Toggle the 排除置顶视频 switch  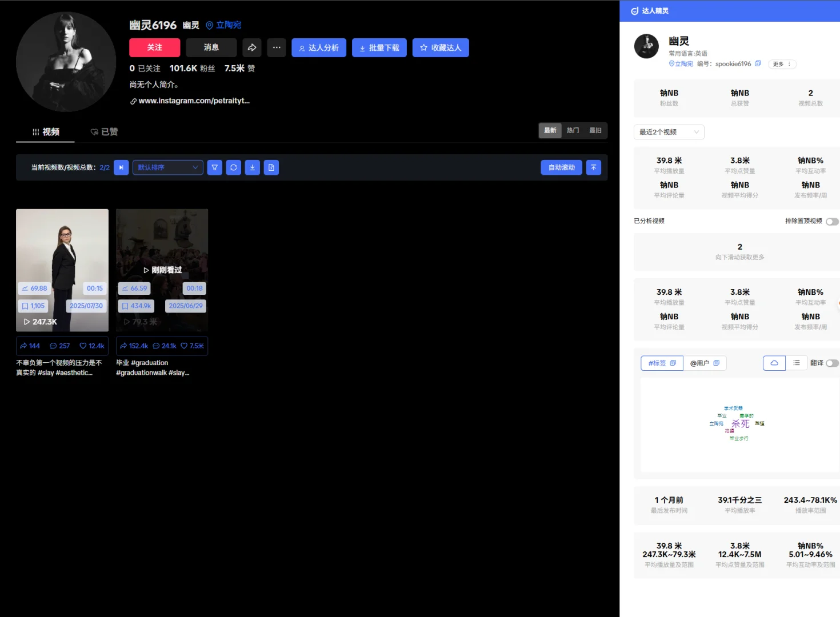[x=832, y=222]
